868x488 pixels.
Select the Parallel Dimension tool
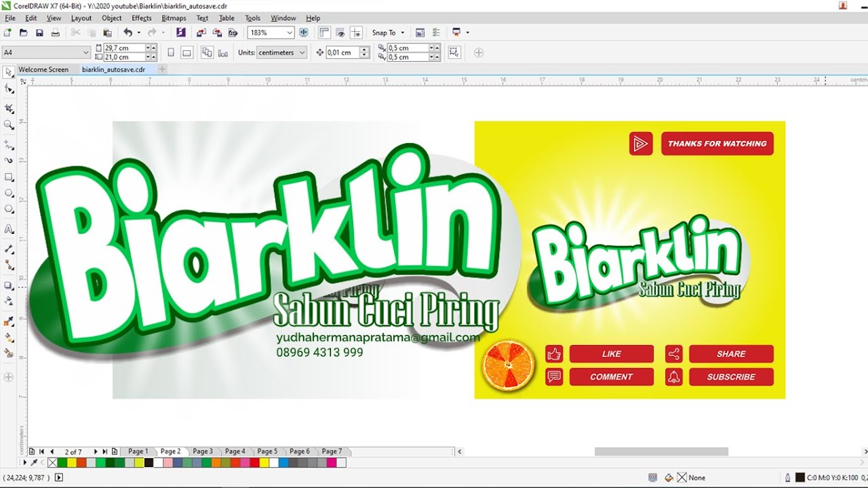click(x=9, y=249)
